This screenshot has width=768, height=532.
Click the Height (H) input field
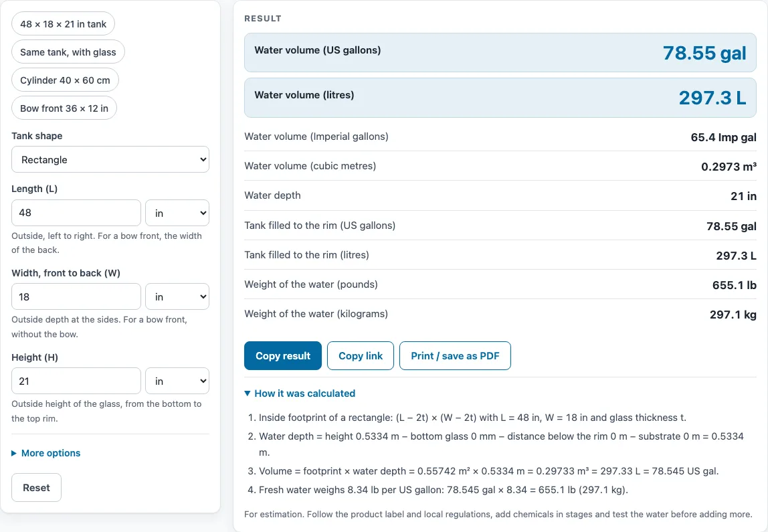tap(76, 381)
